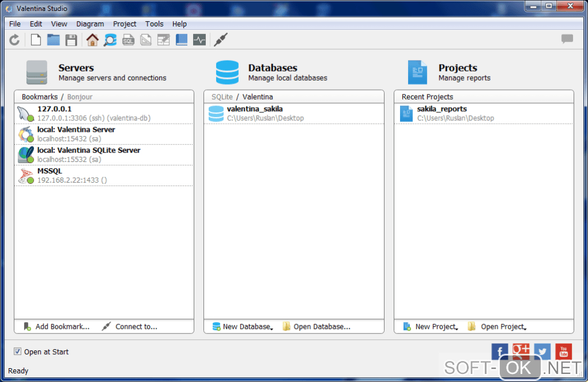588x382 pixels.
Task: Click the Valentina SQLite Server icon
Action: coord(25,155)
